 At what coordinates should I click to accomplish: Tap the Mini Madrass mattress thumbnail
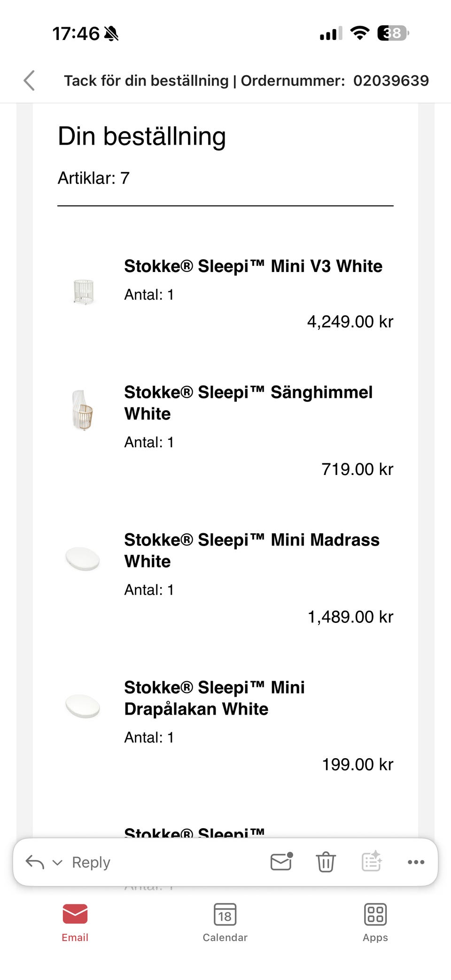coord(83,559)
